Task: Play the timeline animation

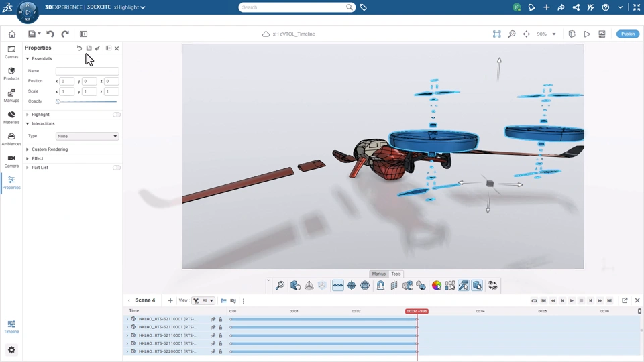Action: point(572,301)
